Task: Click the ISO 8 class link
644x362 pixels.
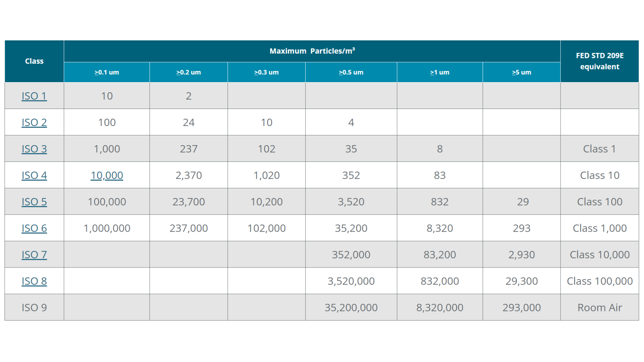Action: pyautogui.click(x=34, y=281)
